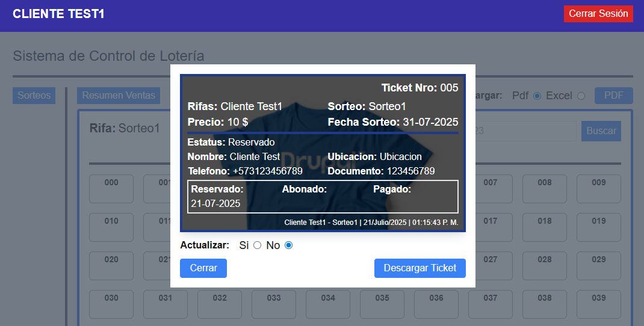The height and width of the screenshot is (326, 644).
Task: Select raffle number 039 tile
Action: 598,304
